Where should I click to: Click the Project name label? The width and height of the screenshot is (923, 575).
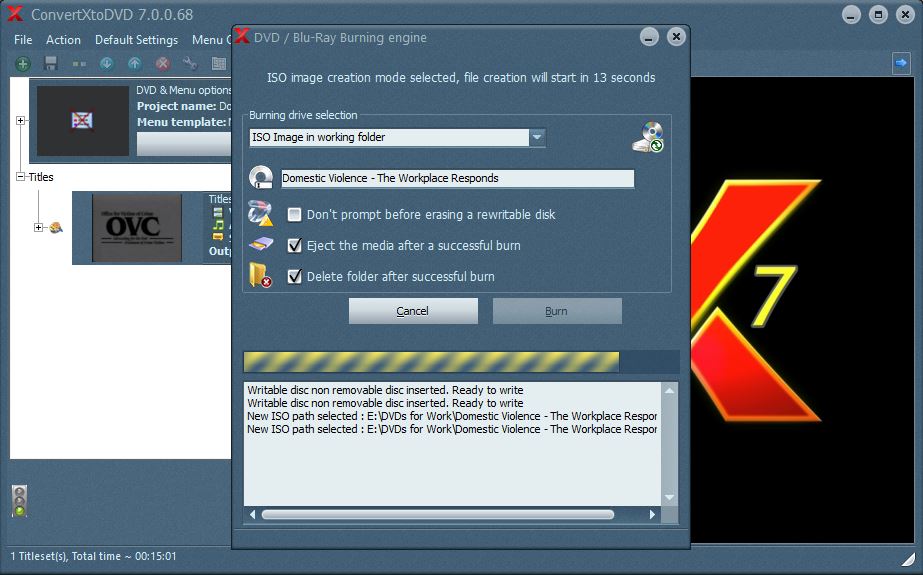coord(177,107)
